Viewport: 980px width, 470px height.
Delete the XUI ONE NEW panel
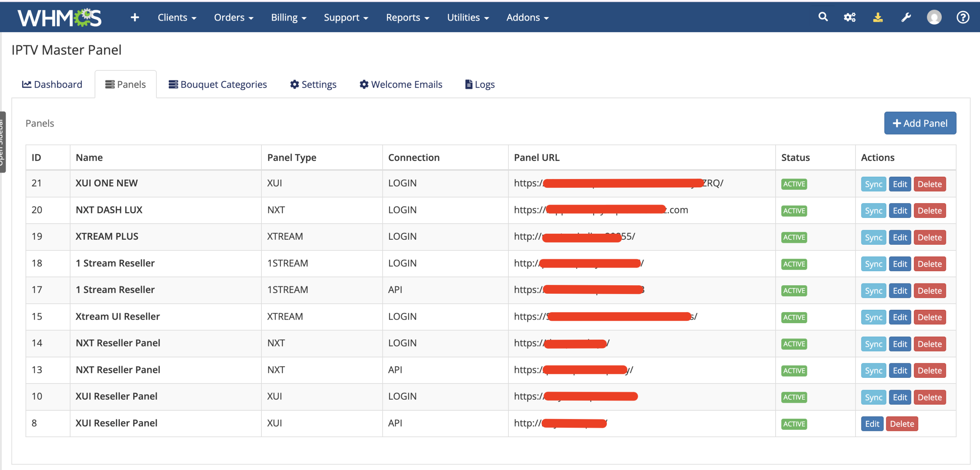929,184
